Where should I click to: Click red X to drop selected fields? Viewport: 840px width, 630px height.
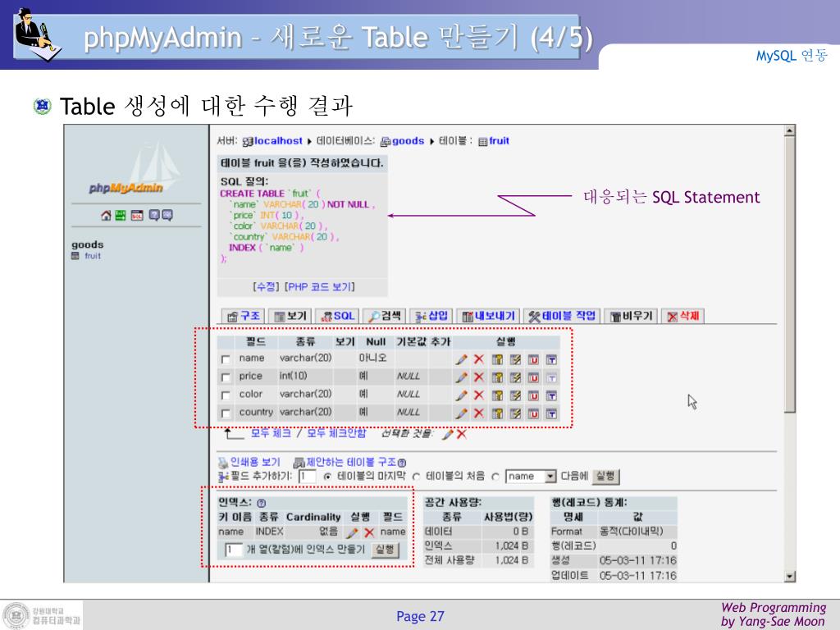pyautogui.click(x=461, y=435)
